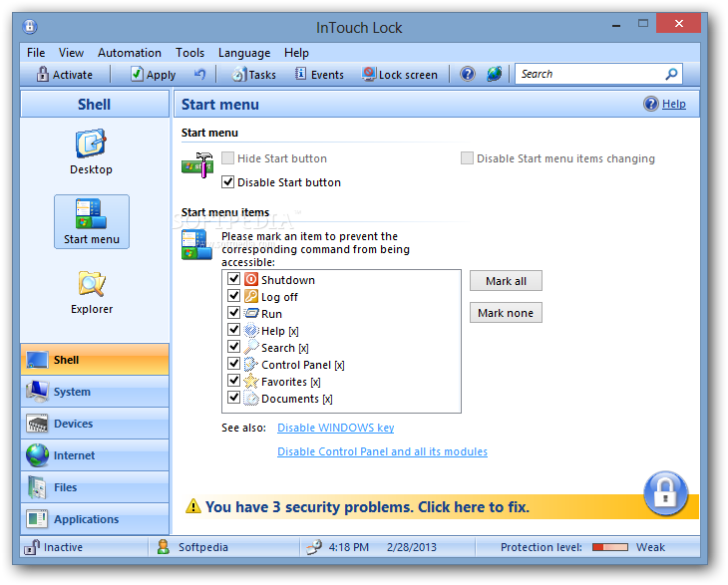The height and width of the screenshot is (585, 728).
Task: Click the Weak protection level text
Action: click(650, 547)
